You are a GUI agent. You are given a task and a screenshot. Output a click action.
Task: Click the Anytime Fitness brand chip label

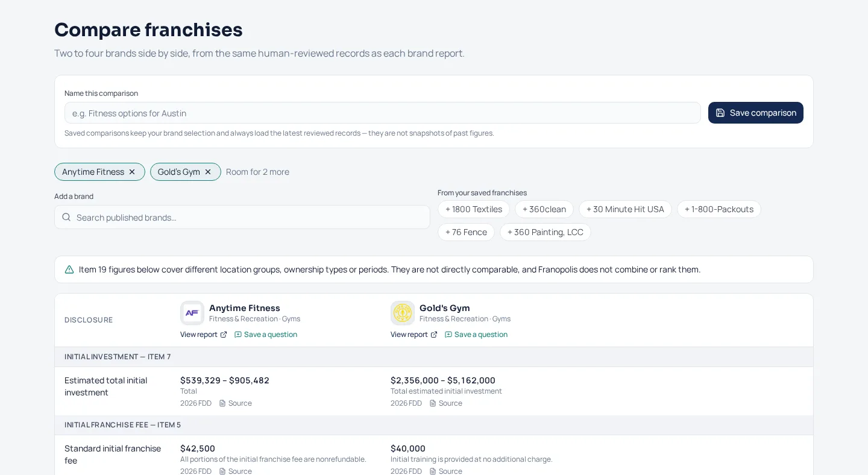tap(93, 172)
